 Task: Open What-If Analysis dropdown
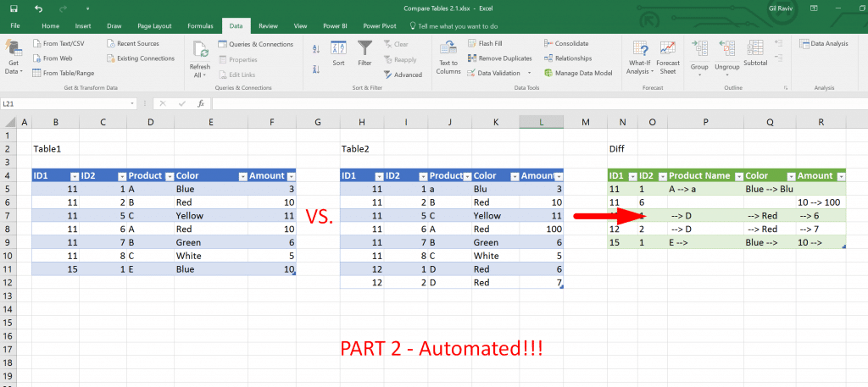point(641,58)
